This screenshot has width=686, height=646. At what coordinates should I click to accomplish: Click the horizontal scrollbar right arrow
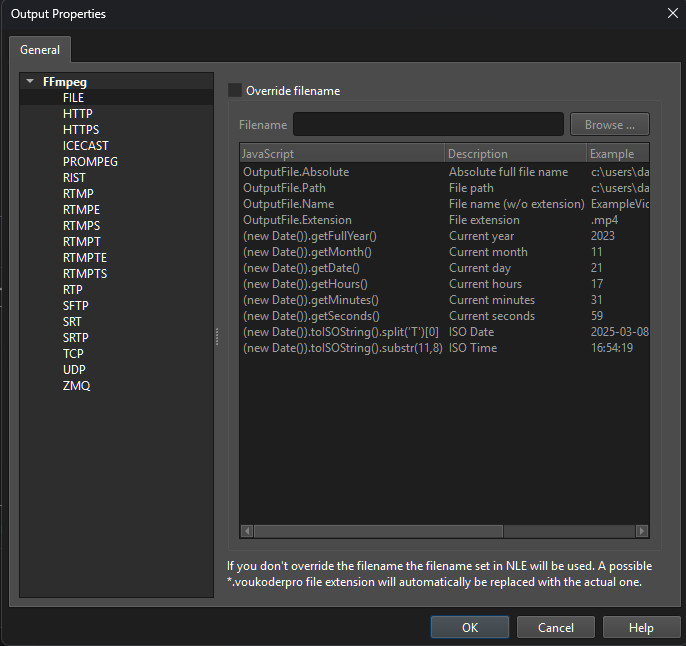click(642, 531)
